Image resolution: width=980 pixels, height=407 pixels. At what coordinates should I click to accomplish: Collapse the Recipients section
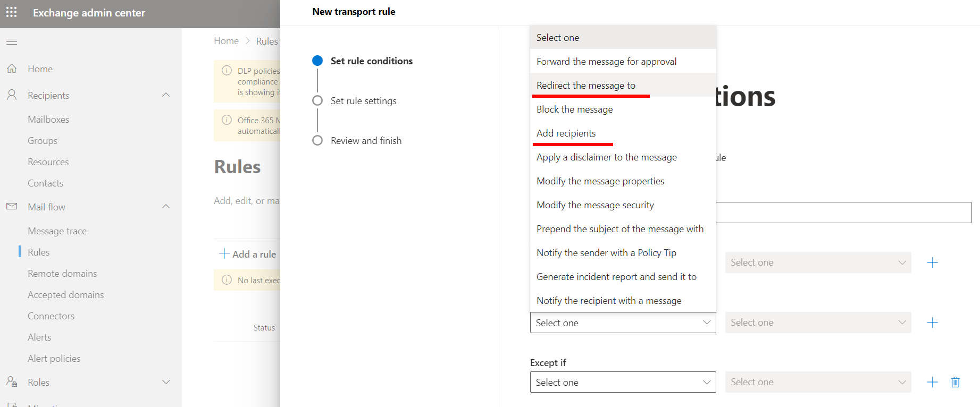click(x=166, y=95)
